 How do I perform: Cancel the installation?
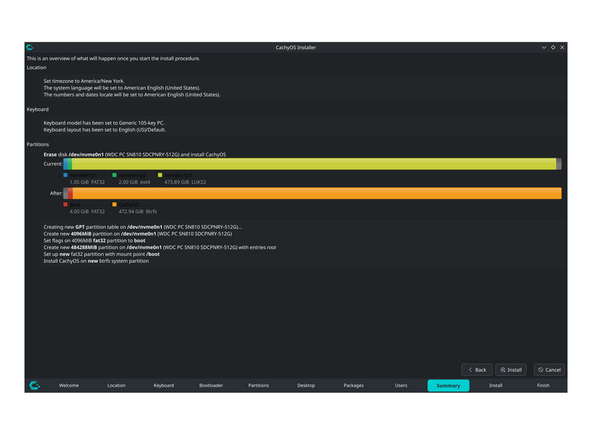(549, 370)
